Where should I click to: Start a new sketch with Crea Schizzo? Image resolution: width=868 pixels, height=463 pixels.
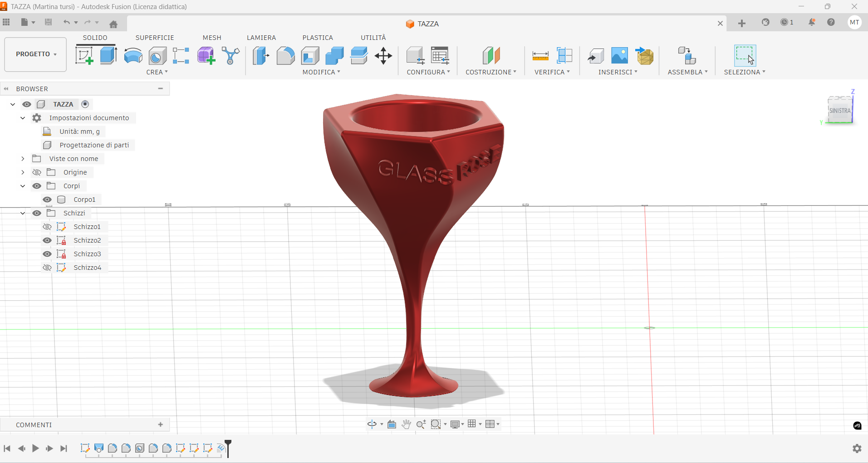click(84, 55)
